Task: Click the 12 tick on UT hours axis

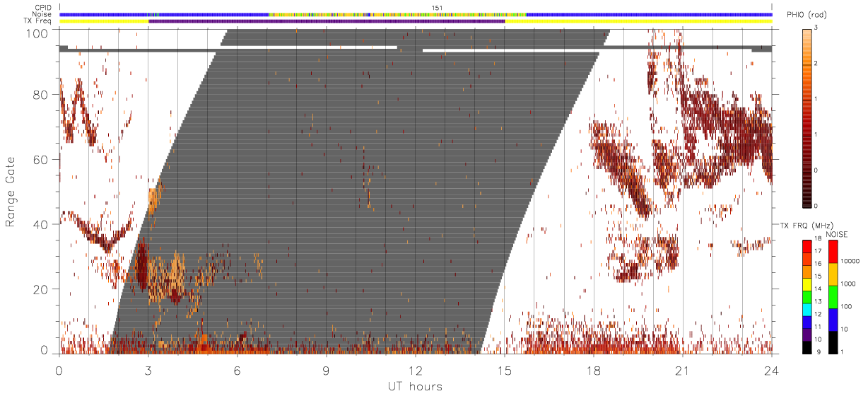Action: (x=416, y=371)
